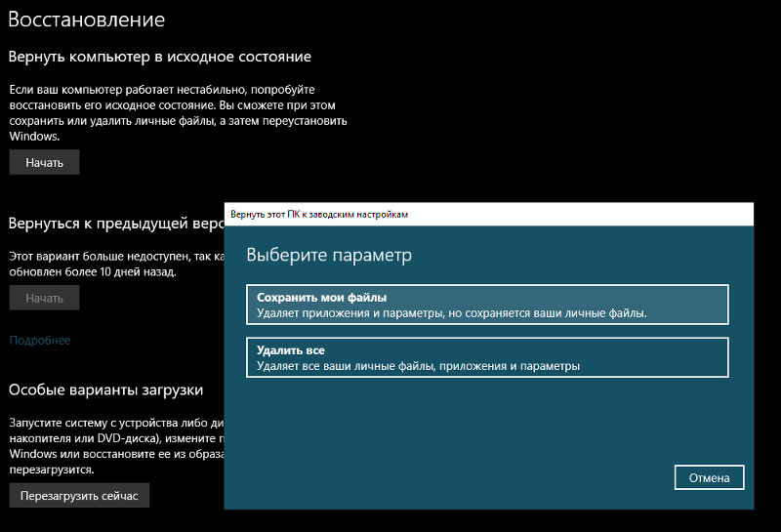This screenshot has height=532, width=781.
Task: Click the greyed Начать under previous version
Action: pos(44,298)
